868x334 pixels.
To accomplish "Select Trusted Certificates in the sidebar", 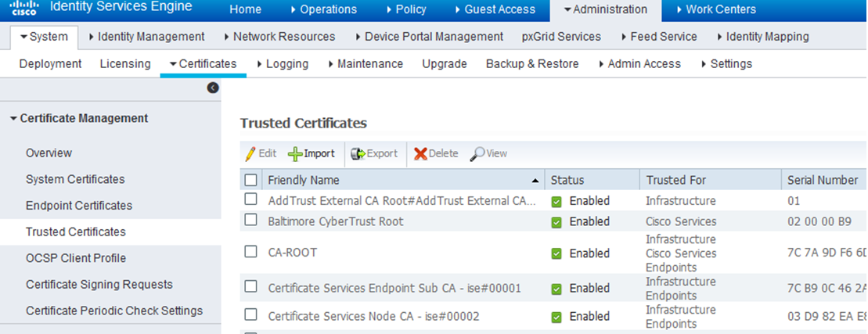I will click(x=76, y=232).
